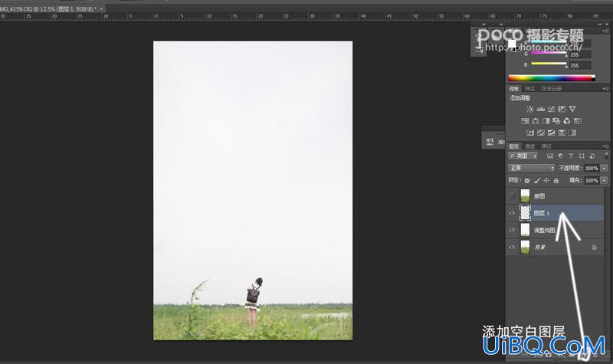The image size is (613, 364).
Task: Select the 背景 layer name
Action: [540, 247]
